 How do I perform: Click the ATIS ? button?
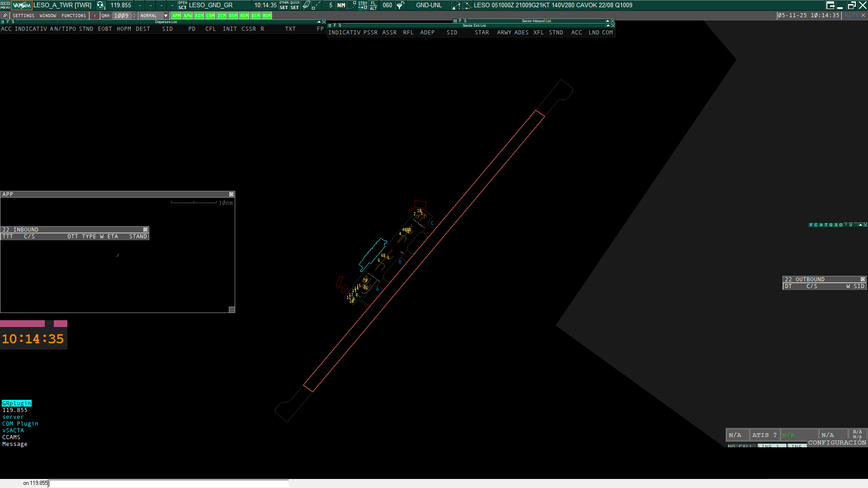[764, 435]
